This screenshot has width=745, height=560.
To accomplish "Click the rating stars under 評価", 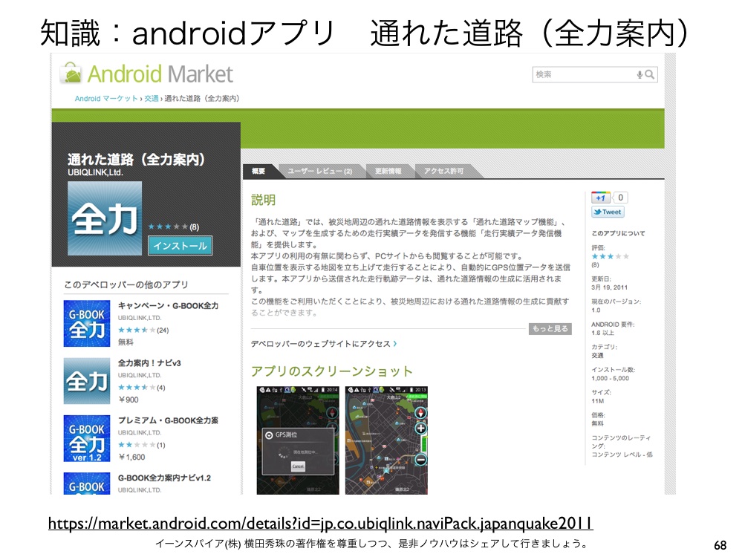I will click(610, 256).
